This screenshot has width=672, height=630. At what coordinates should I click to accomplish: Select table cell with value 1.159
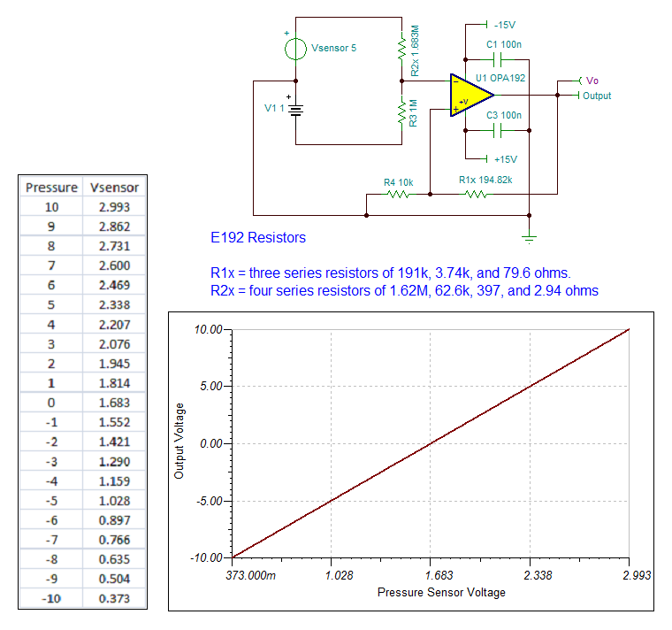[x=114, y=481]
